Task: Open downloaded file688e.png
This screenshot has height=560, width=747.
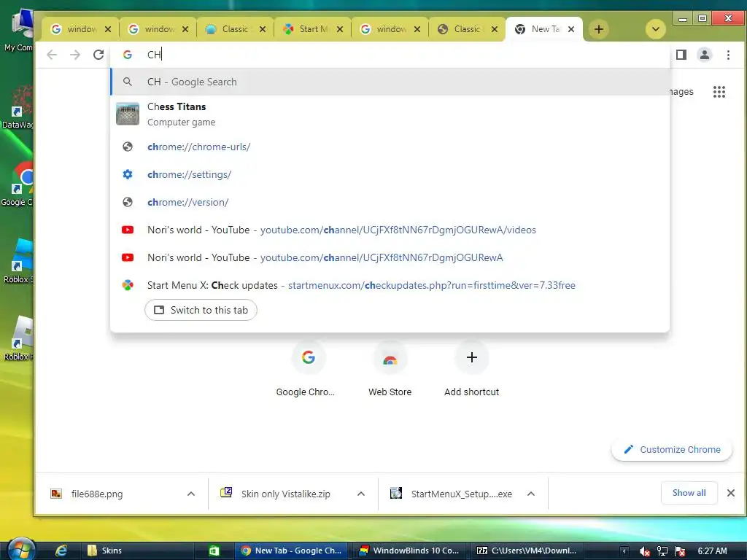Action: pos(97,494)
